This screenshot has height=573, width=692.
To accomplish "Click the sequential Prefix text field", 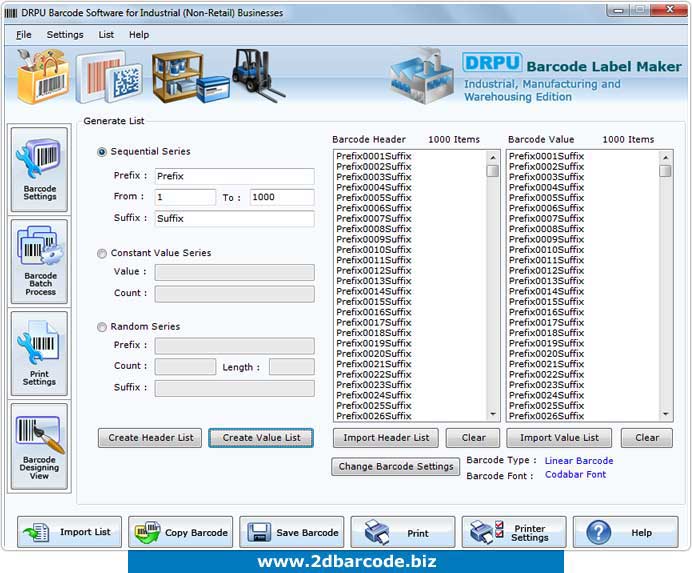I will coord(234,176).
